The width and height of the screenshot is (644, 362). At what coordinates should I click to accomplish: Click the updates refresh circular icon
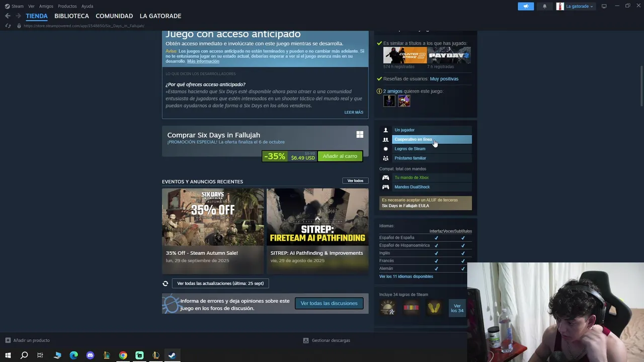pos(165,284)
